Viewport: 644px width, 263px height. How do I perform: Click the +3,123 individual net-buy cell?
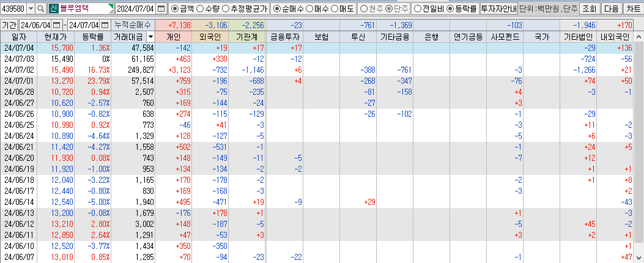pyautogui.click(x=174, y=70)
